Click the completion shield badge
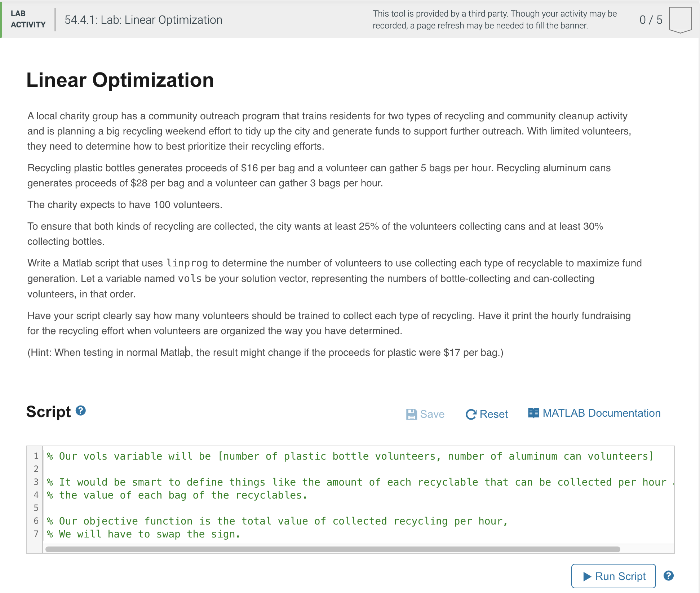700x593 pixels. point(681,20)
